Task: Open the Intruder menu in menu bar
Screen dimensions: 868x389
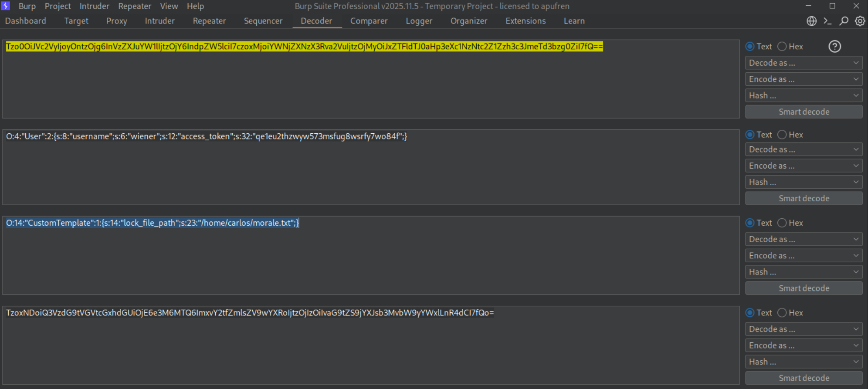Action: 94,6
